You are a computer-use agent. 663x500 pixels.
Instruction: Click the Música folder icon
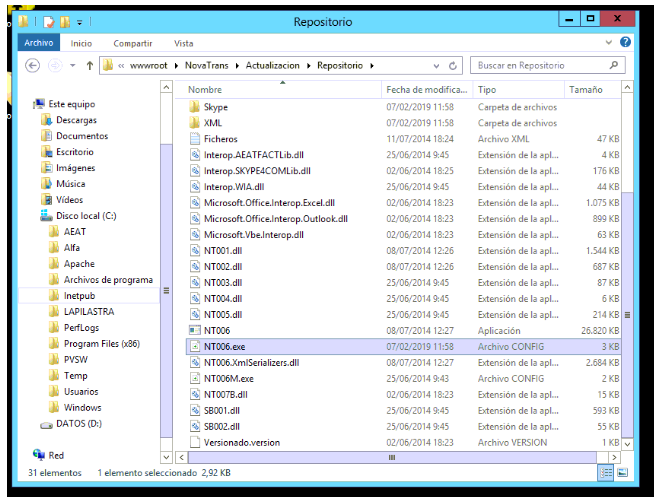pos(47,183)
